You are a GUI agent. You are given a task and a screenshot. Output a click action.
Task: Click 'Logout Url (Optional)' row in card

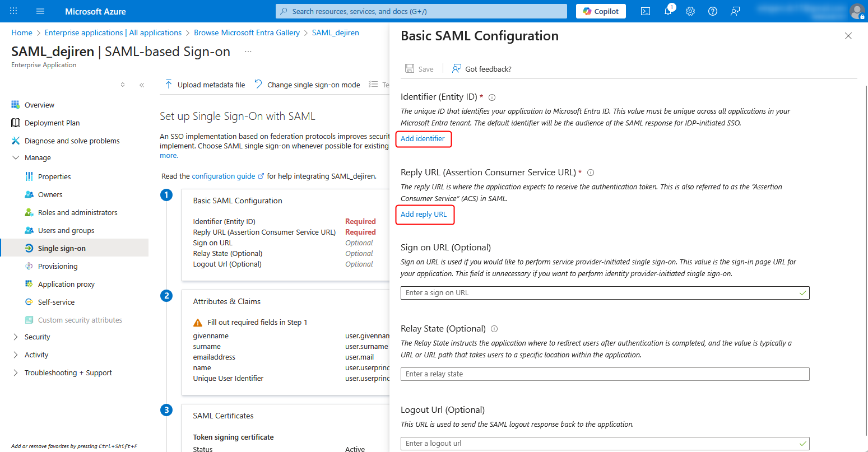tap(227, 264)
